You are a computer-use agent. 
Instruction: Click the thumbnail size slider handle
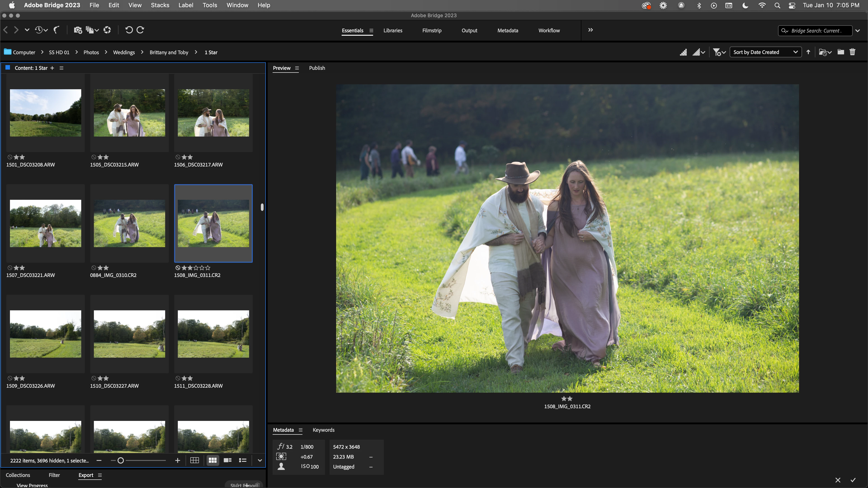(121, 460)
